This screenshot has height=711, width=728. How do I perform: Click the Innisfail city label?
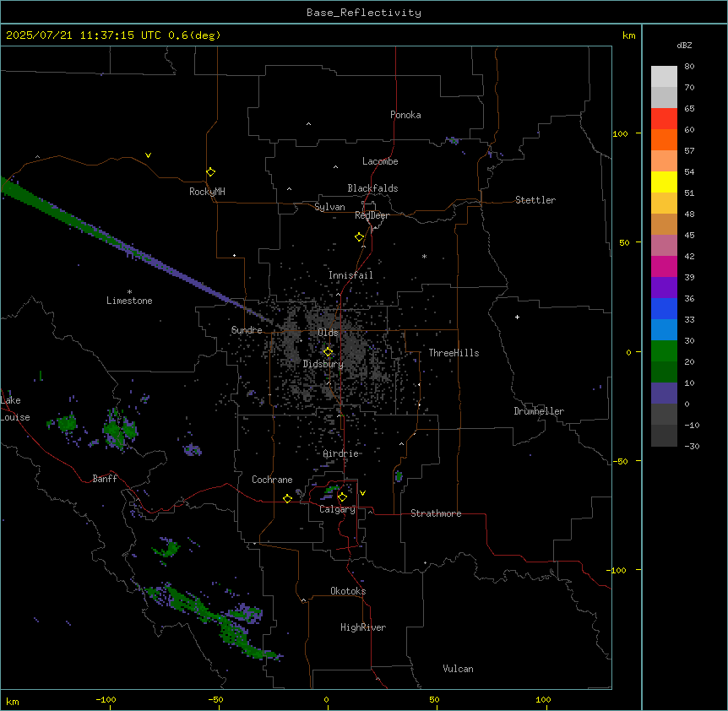click(x=350, y=275)
